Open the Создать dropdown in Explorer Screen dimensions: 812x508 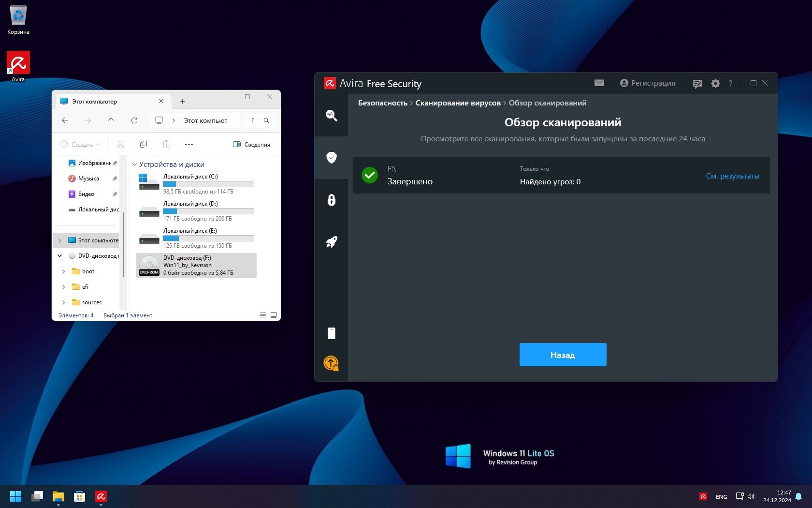pyautogui.click(x=80, y=144)
